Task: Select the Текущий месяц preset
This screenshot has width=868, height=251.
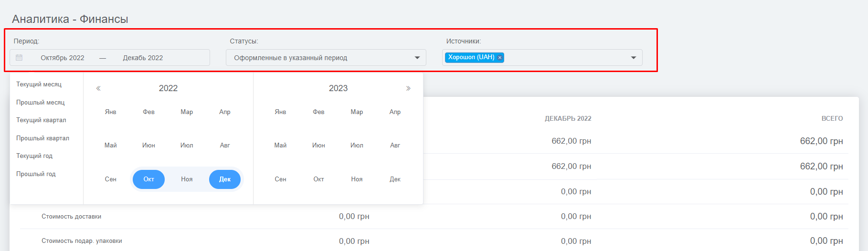Action: click(39, 84)
